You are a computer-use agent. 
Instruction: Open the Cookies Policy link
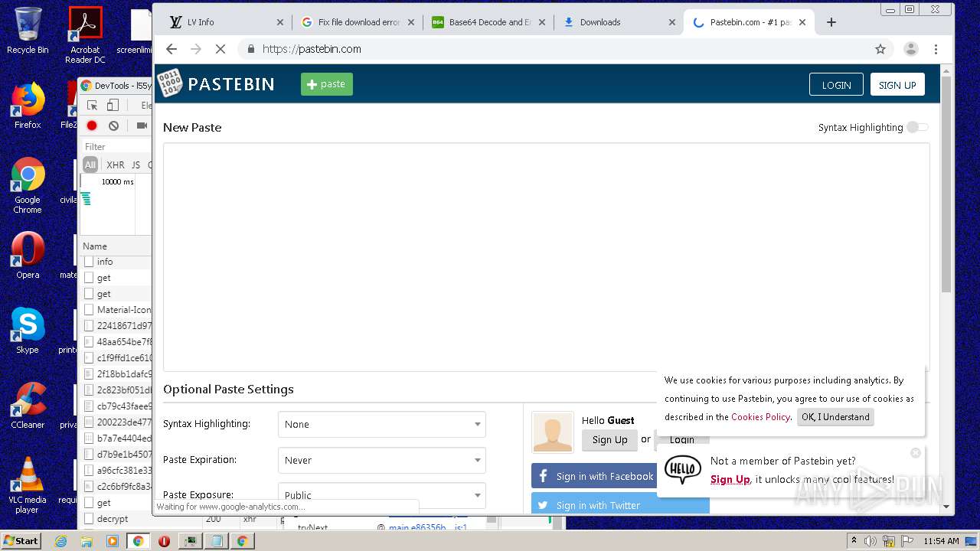(x=760, y=417)
